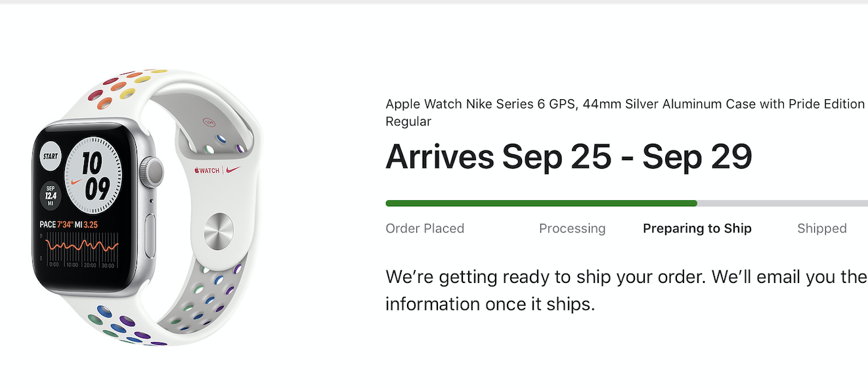Screen dimensions: 868x390
Task: Click the Arrives Sep 25 - Sep 29 heading
Action: pyautogui.click(x=568, y=157)
